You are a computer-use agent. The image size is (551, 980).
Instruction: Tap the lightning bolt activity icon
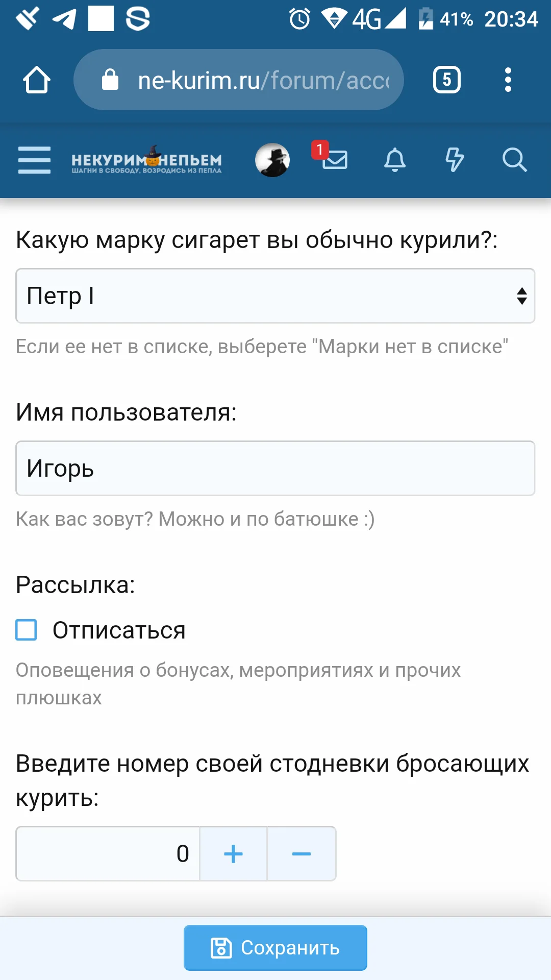point(454,160)
